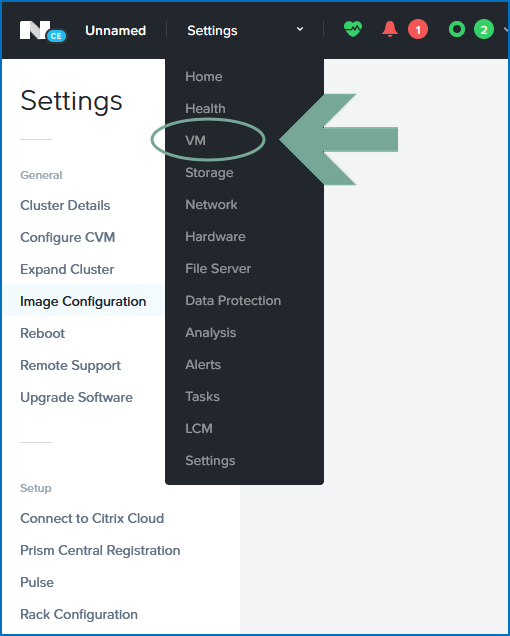The width and height of the screenshot is (510, 636).
Task: Click the Nutanix CE logo icon
Action: [43, 31]
